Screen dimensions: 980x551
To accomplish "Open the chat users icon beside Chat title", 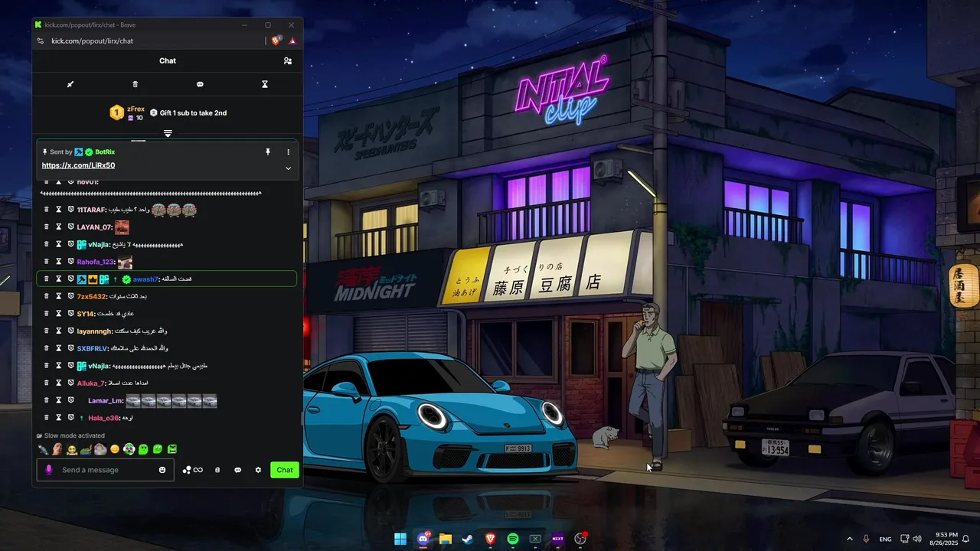I will click(x=288, y=60).
